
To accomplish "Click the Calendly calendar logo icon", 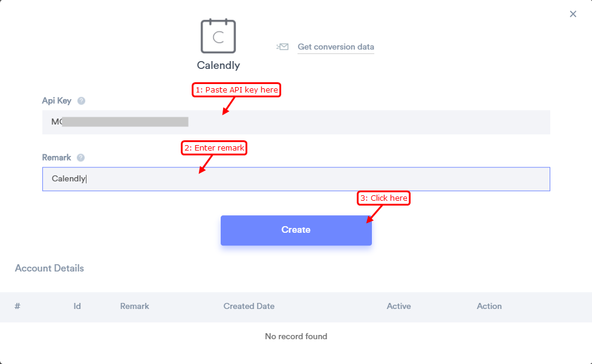I will [218, 36].
